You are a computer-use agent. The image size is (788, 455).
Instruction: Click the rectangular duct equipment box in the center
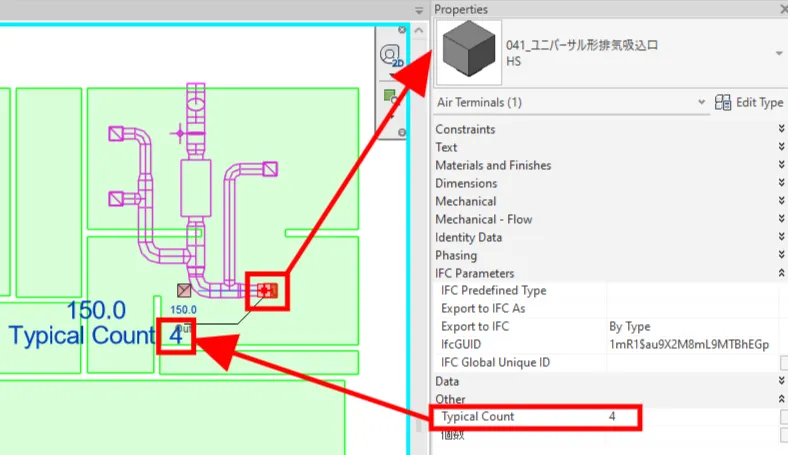coord(192,187)
